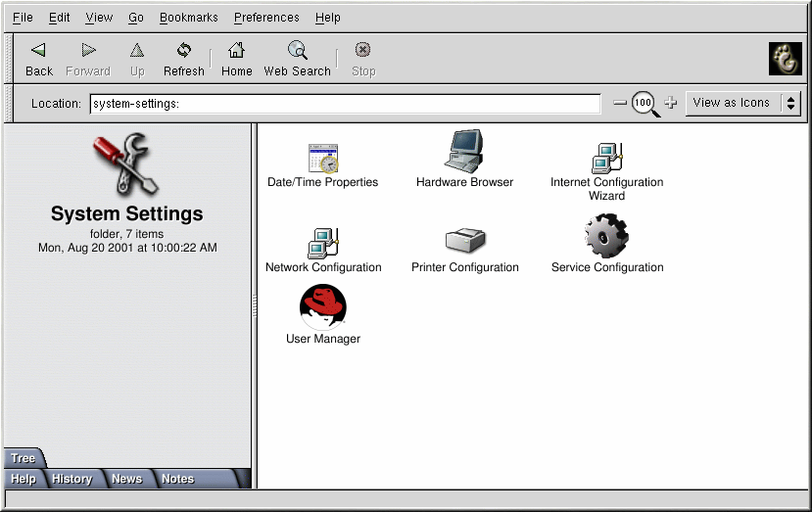Open Web Search from toolbar

click(297, 59)
